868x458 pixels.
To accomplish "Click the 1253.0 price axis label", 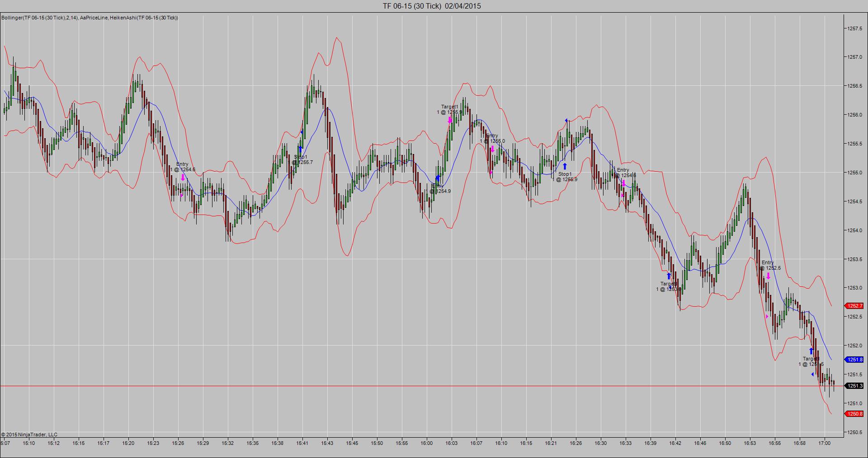I will 855,288.
